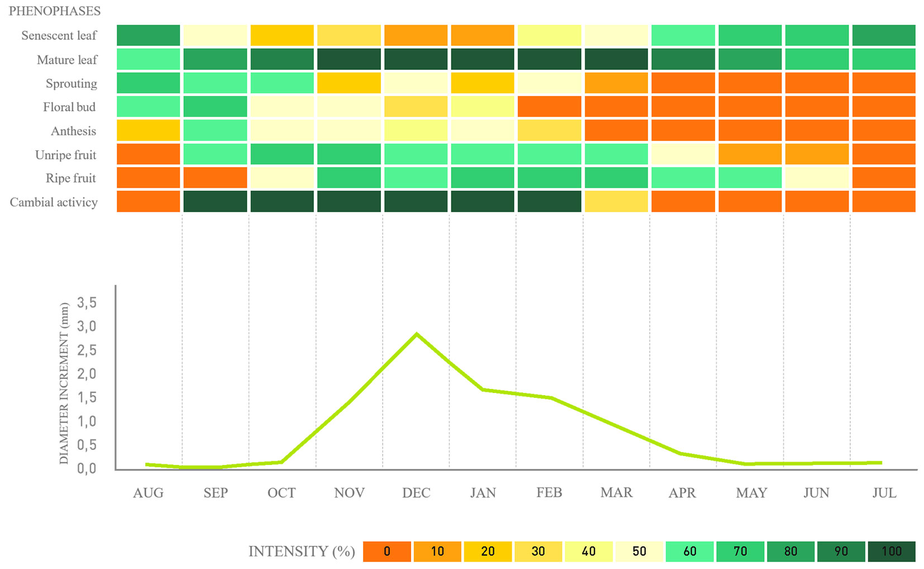Click the PHENOPHASES heading
Screen dimensions: 924x569
pos(55,11)
